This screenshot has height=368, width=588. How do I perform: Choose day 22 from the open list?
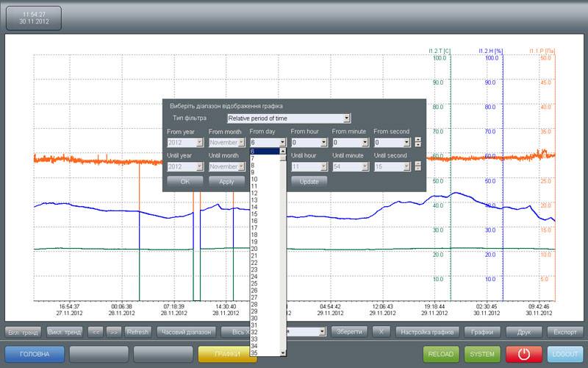pyautogui.click(x=264, y=263)
